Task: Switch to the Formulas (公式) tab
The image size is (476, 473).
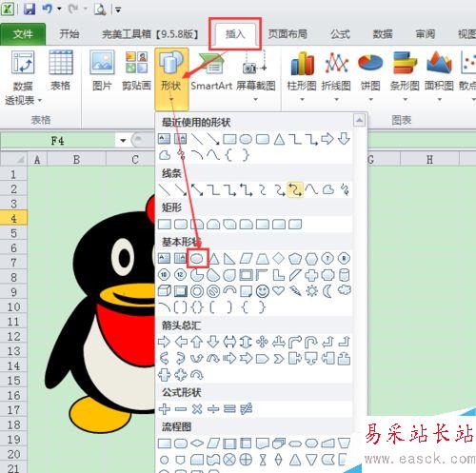Action: point(340,34)
